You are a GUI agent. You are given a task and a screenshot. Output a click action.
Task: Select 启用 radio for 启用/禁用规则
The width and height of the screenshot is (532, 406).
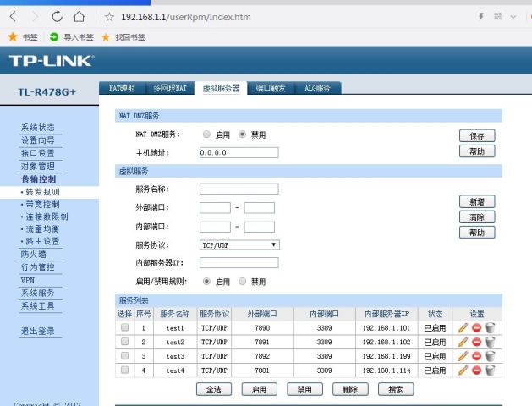206,281
